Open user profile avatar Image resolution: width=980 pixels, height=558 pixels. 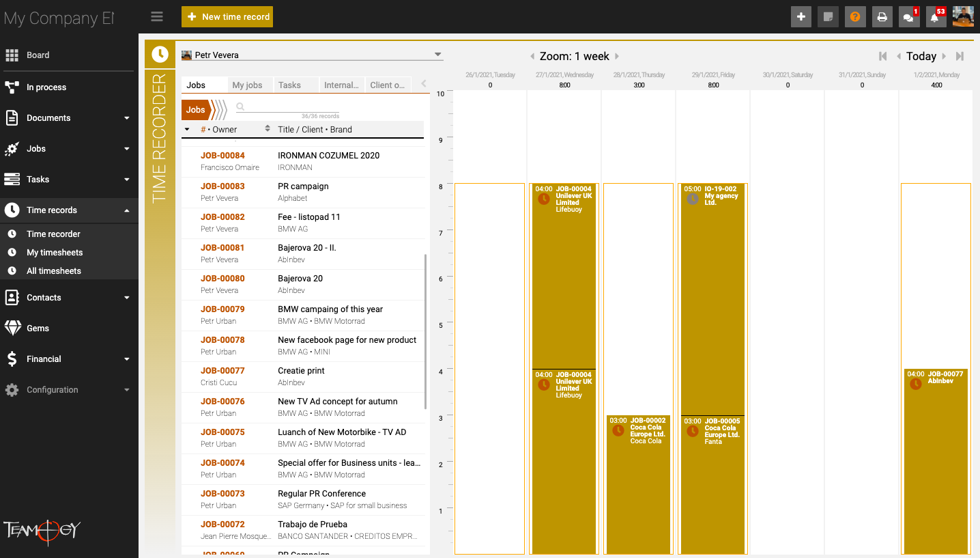[x=963, y=16]
